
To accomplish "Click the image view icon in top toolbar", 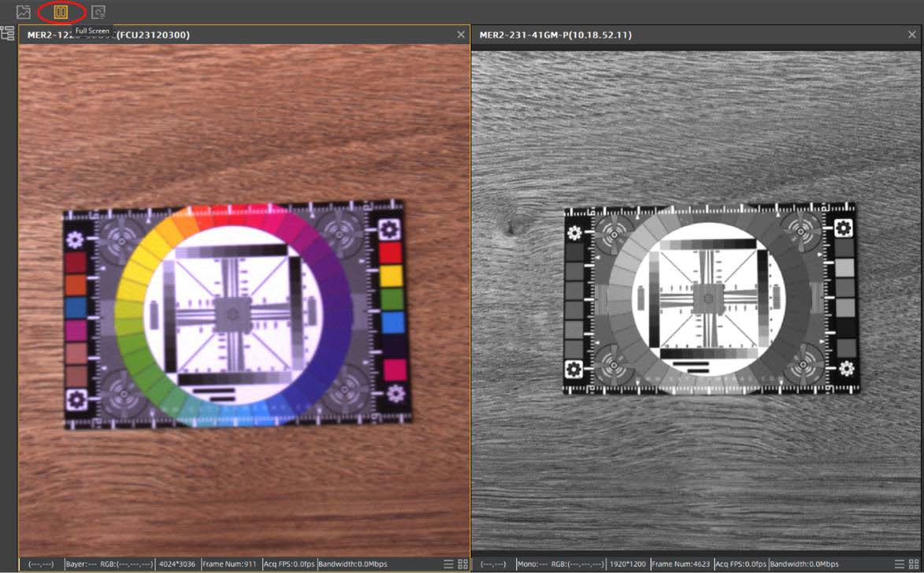I will (x=24, y=12).
